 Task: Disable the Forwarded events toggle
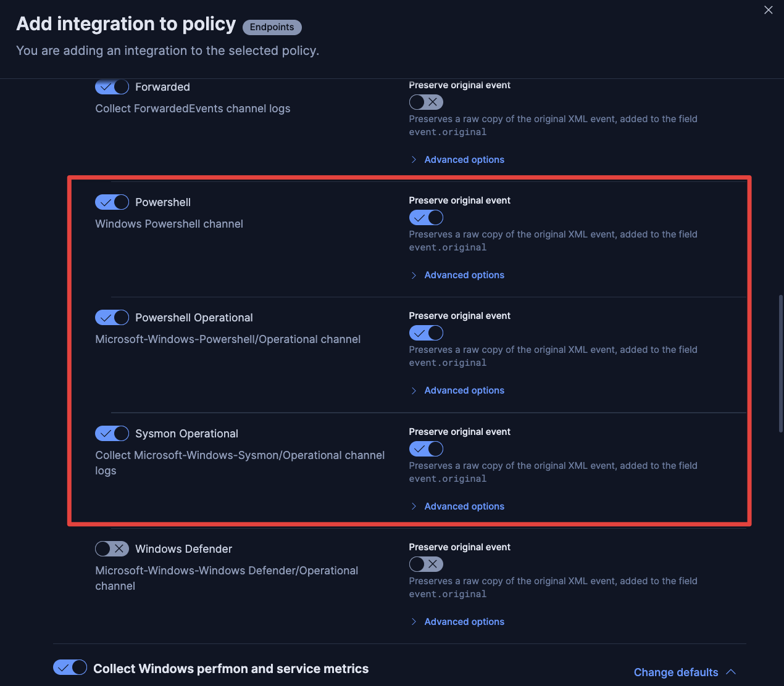(x=112, y=87)
